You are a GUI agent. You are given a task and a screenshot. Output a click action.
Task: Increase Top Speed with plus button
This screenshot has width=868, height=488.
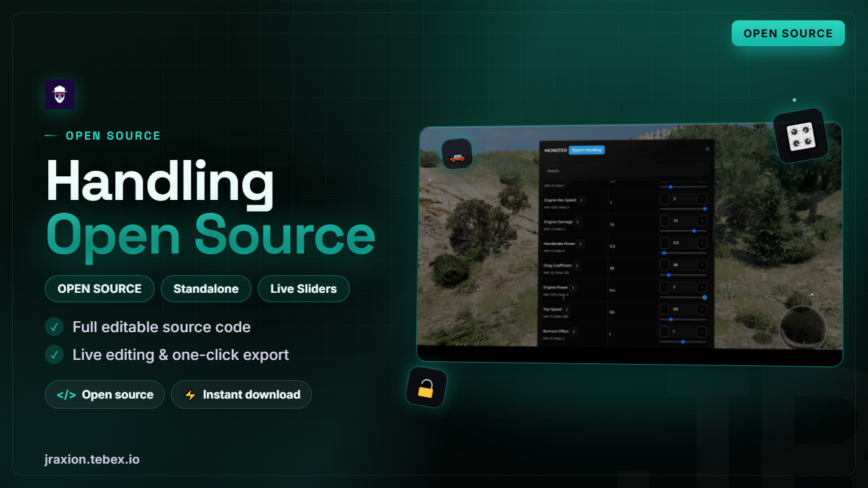[x=702, y=309]
